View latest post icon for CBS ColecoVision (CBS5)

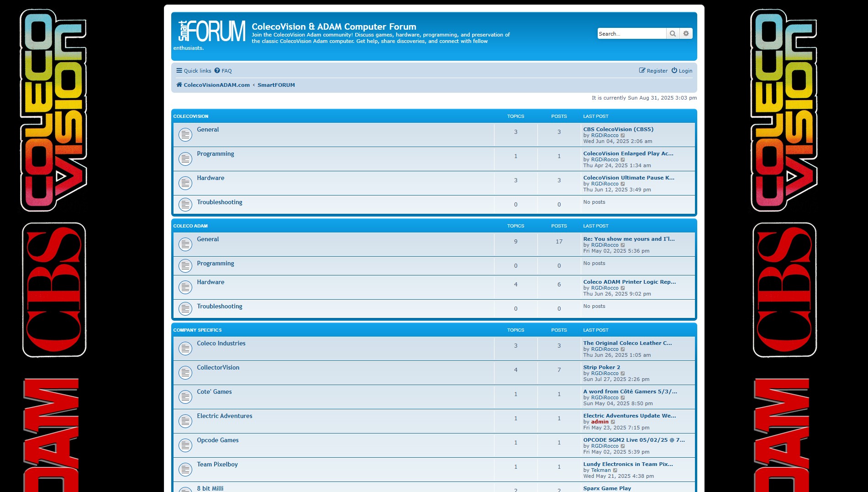[623, 135]
